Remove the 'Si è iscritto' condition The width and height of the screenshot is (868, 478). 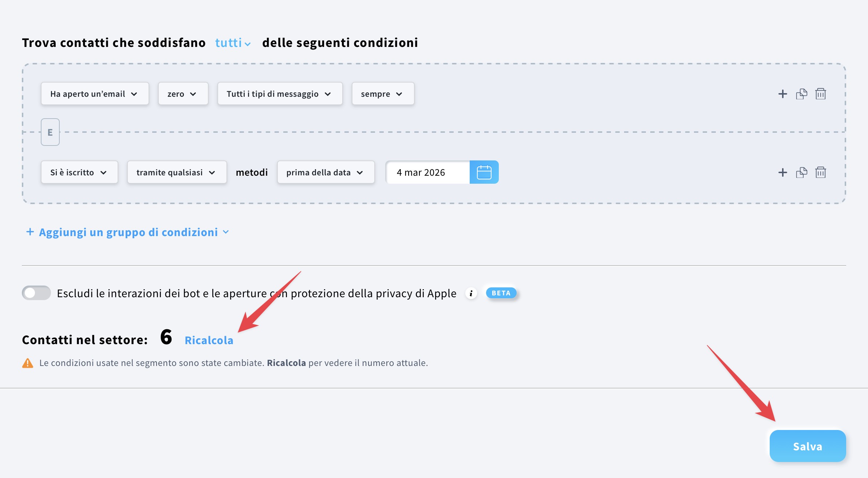820,172
